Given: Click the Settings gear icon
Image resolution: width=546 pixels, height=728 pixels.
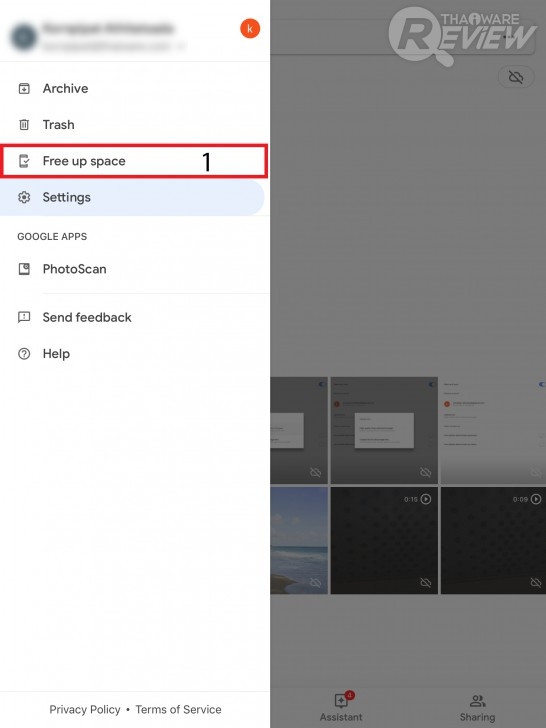Looking at the screenshot, I should coord(24,197).
